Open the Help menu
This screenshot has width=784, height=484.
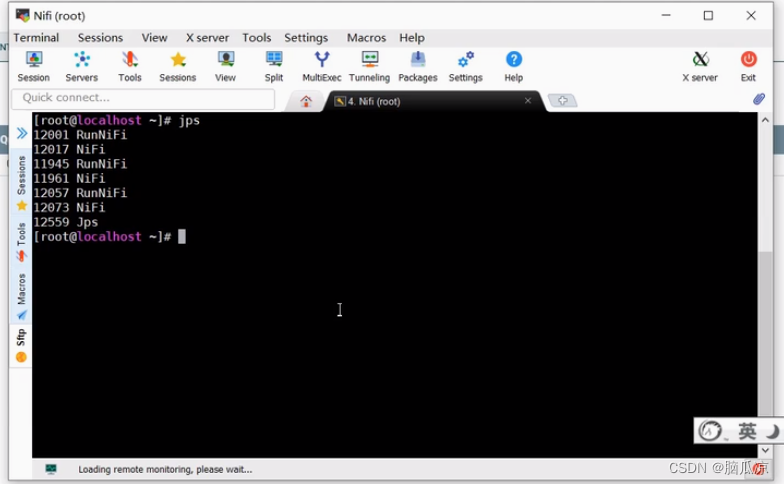coord(412,38)
